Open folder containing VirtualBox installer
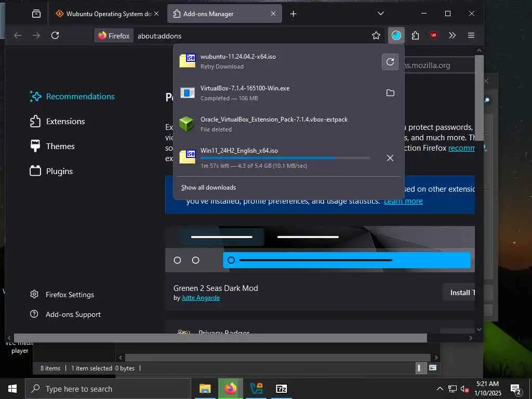The image size is (532, 399). click(x=390, y=93)
